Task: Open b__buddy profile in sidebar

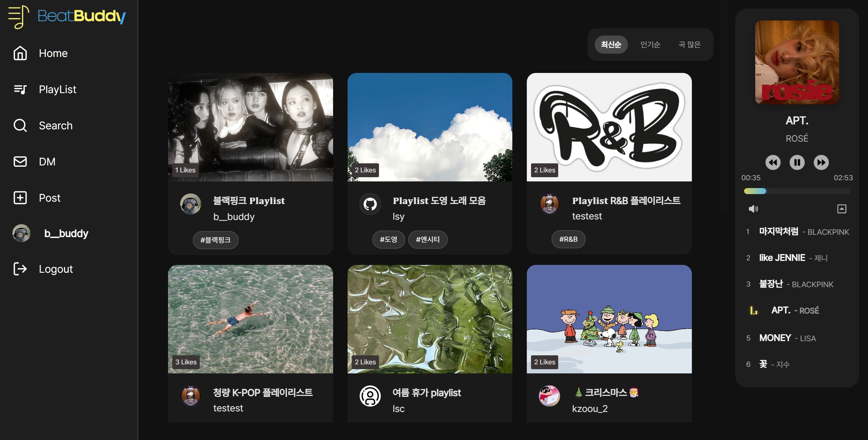Action: click(66, 233)
